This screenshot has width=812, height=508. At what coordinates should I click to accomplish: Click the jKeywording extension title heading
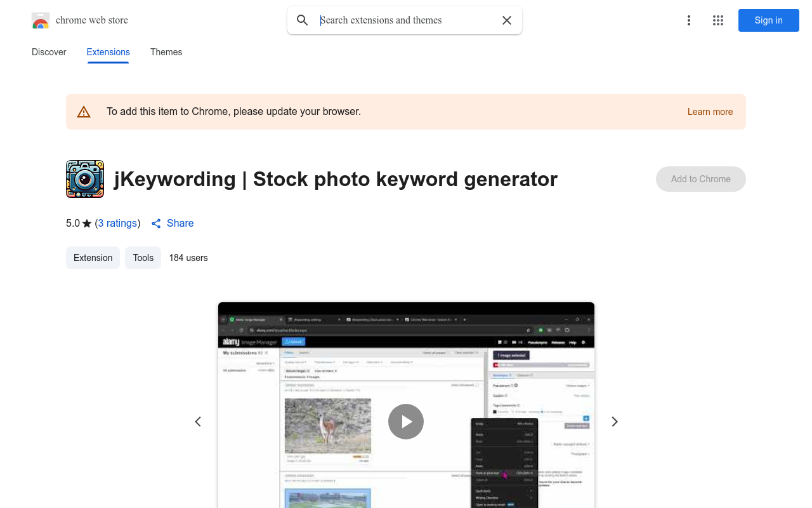tap(336, 179)
